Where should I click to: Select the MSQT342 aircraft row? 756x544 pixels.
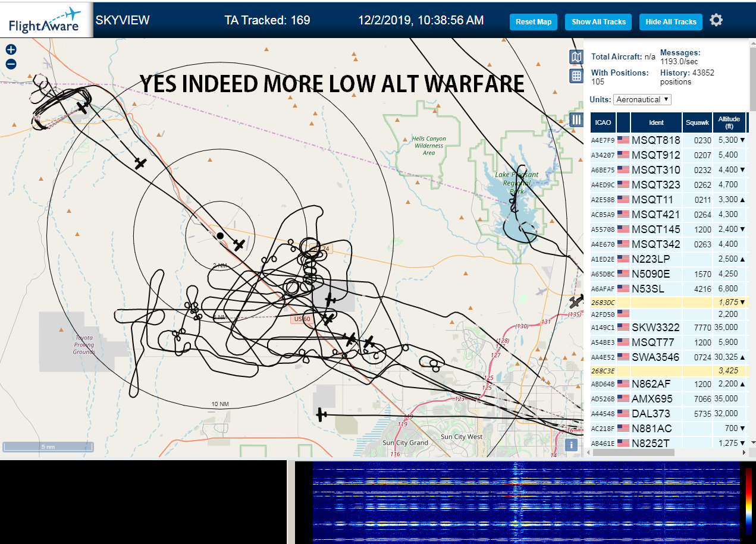pyautogui.click(x=669, y=244)
